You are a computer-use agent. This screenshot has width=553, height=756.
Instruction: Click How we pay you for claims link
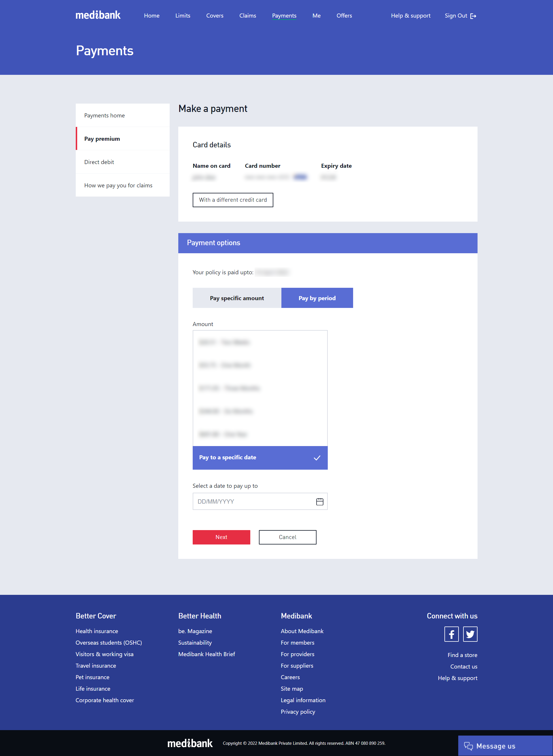coord(118,185)
